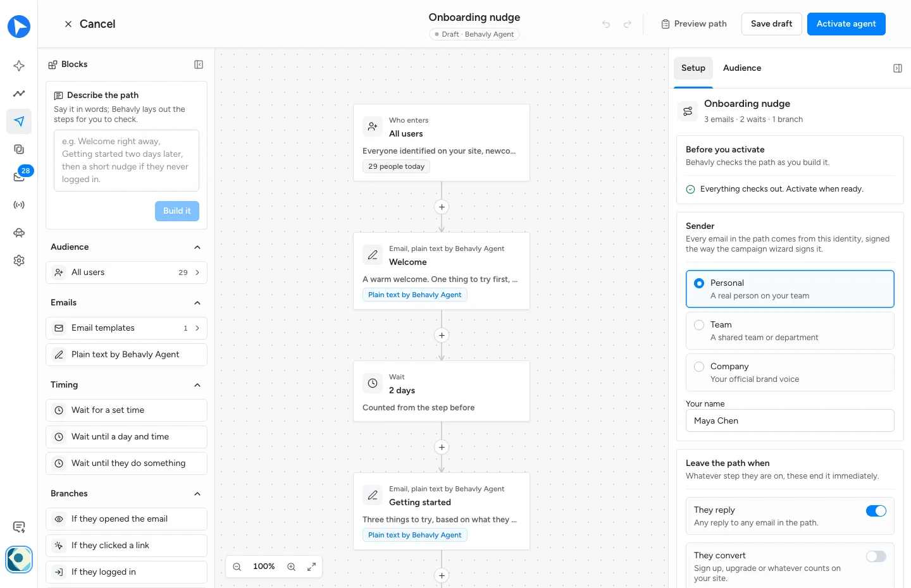Image resolution: width=911 pixels, height=588 pixels.
Task: Open the analytics trend line icon
Action: (19, 94)
